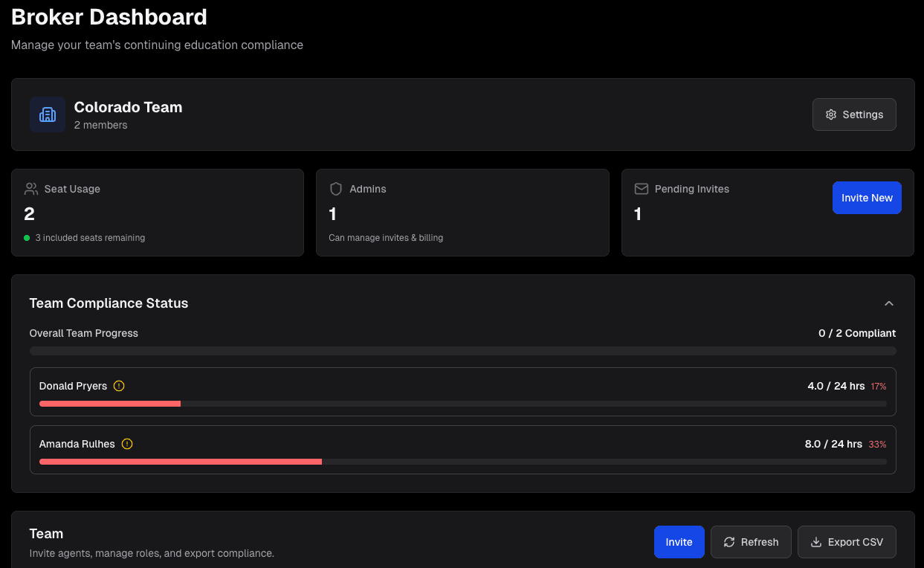Screen dimensions: 924x568
Task: Expand Donald Pryers compliance details
Action: tap(462, 392)
